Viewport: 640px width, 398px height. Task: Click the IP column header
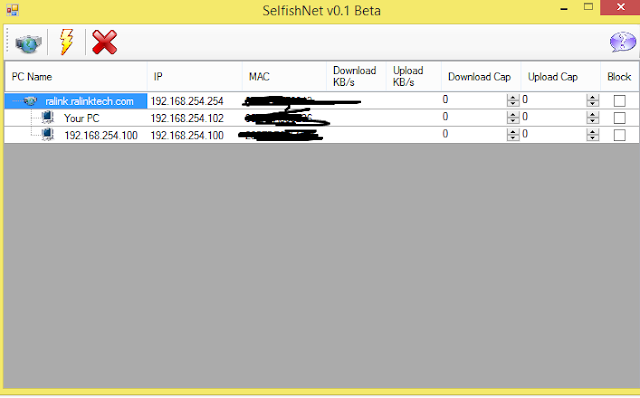[195, 77]
